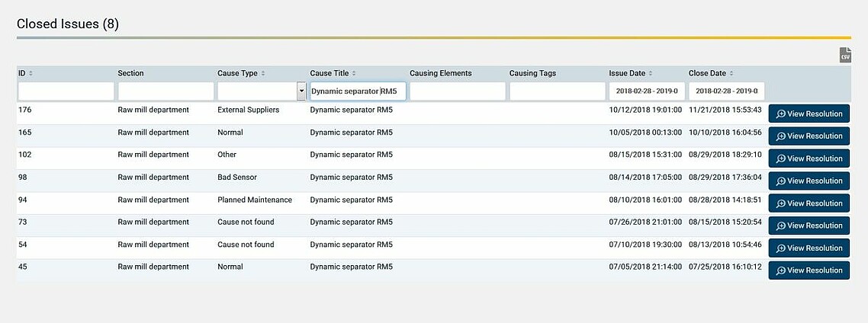
Task: Export the table with the CSV icon
Action: coord(845,55)
